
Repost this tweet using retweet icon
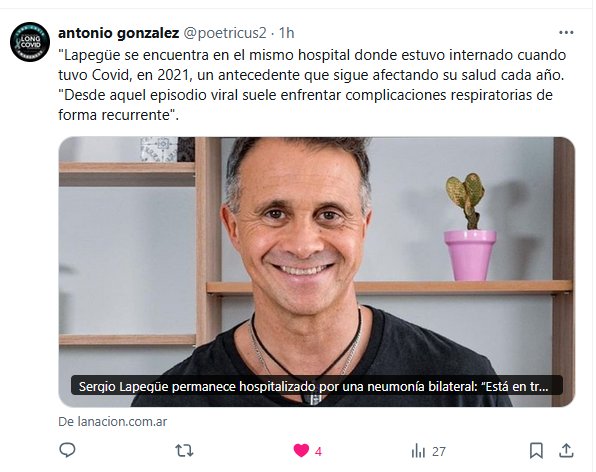(184, 451)
